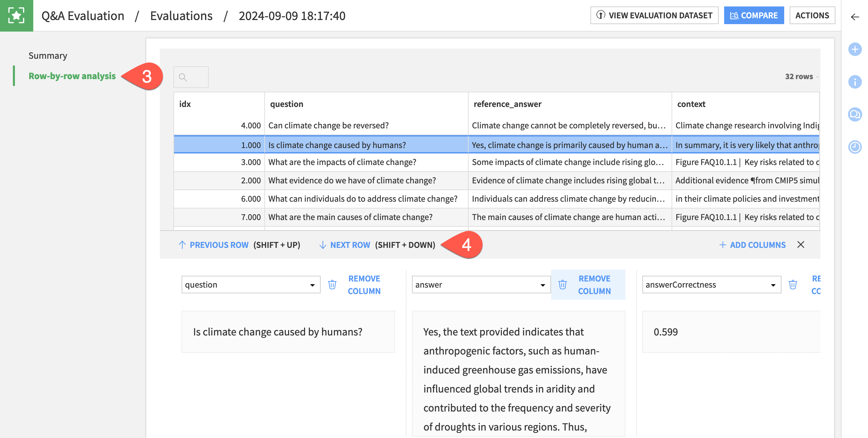Click the '32 rows' count label

(x=799, y=76)
